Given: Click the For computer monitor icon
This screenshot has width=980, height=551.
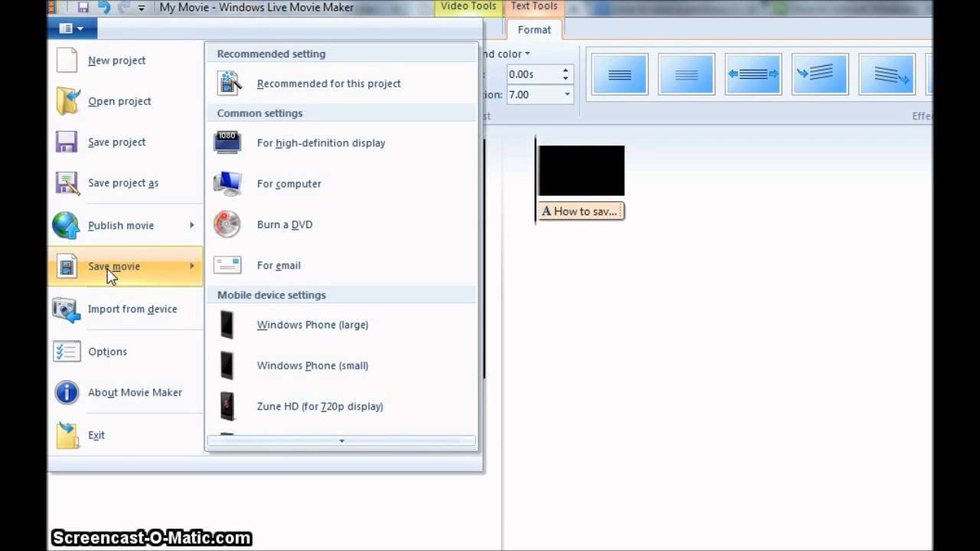Looking at the screenshot, I should tap(227, 184).
